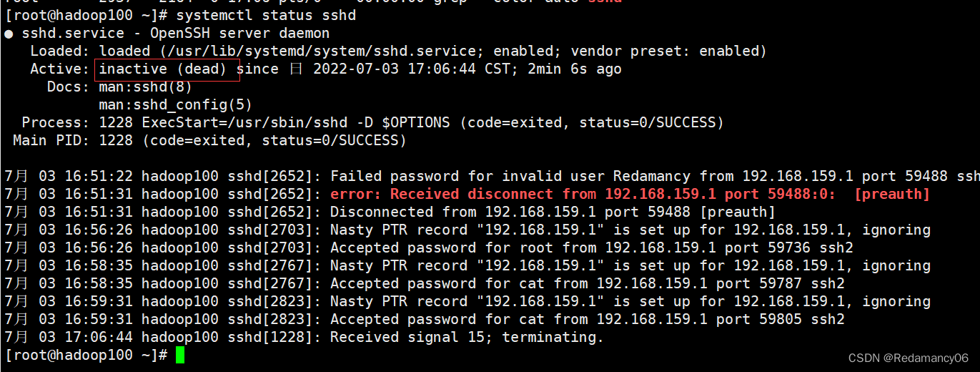The image size is (980, 372).
Task: Click the "Received signal 15; terminating." message
Action: (x=467, y=337)
